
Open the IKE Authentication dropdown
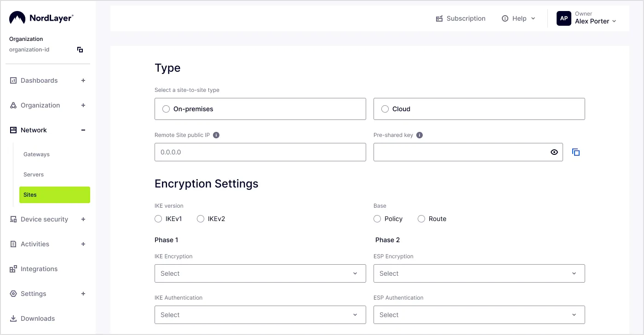pyautogui.click(x=260, y=315)
